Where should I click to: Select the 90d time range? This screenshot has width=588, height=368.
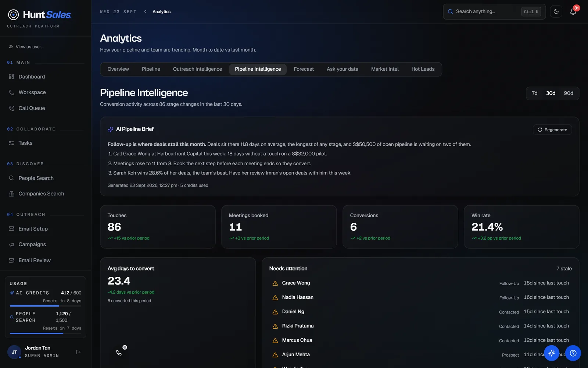pyautogui.click(x=569, y=93)
